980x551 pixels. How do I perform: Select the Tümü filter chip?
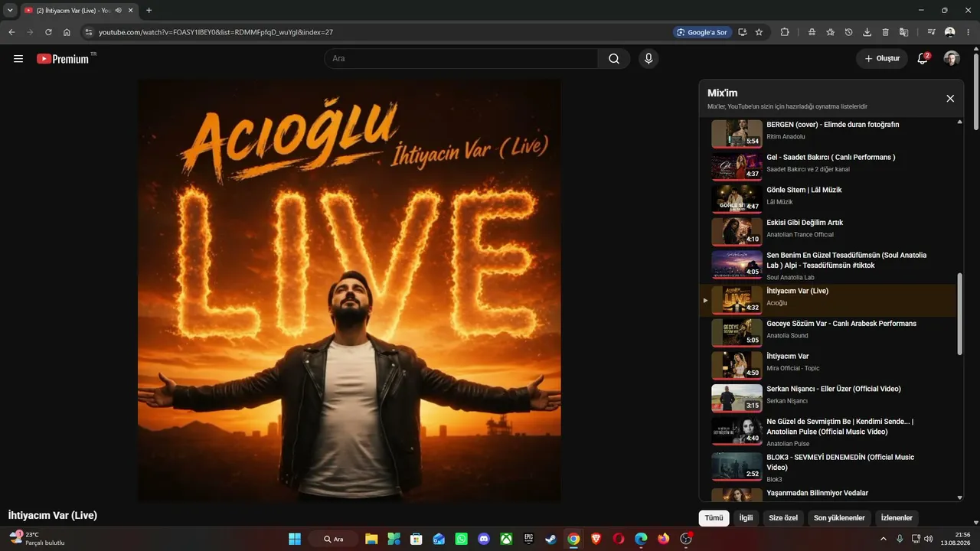[x=714, y=518]
